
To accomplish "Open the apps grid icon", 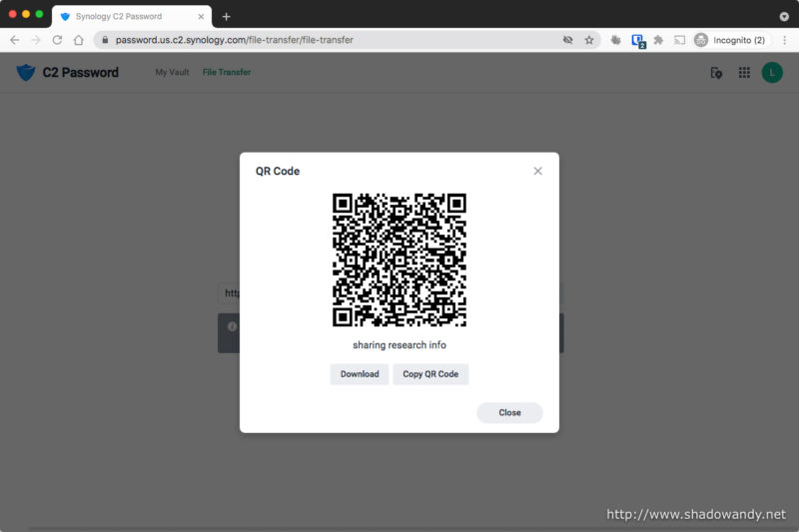I will [744, 73].
